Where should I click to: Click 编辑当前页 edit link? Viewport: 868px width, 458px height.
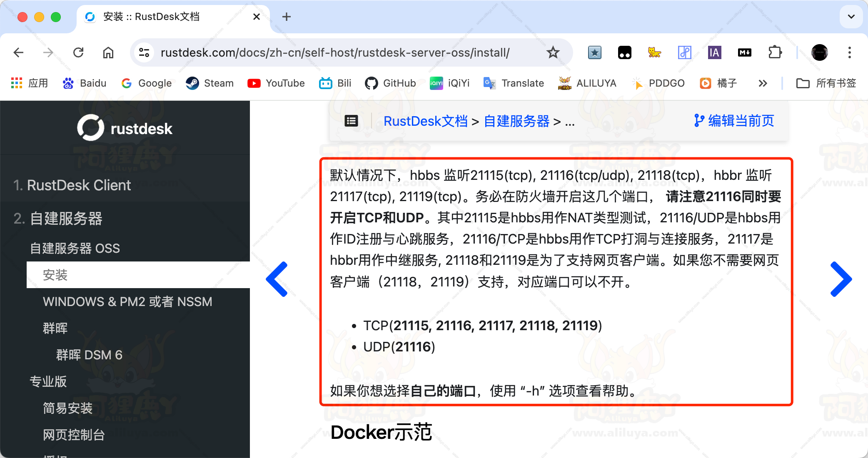tap(734, 121)
